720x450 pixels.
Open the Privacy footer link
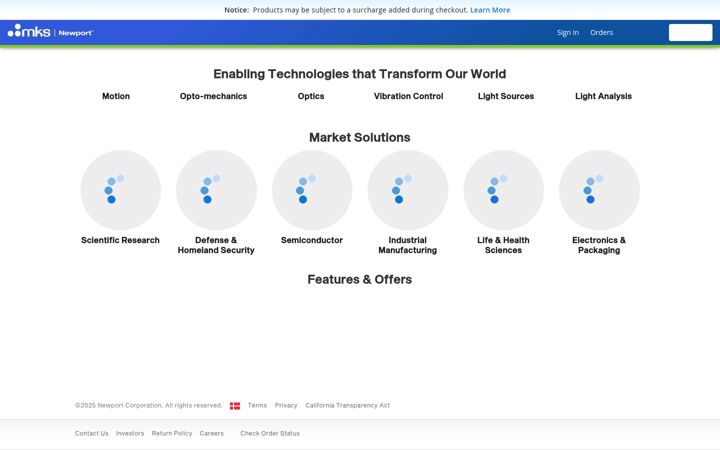pyautogui.click(x=286, y=405)
